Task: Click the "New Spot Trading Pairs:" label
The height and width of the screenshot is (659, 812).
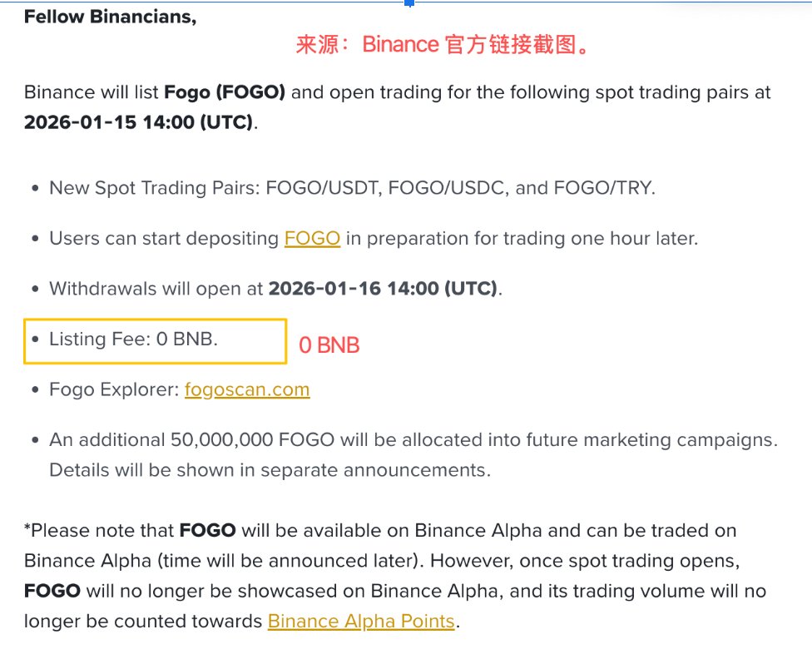Action: coord(155,188)
